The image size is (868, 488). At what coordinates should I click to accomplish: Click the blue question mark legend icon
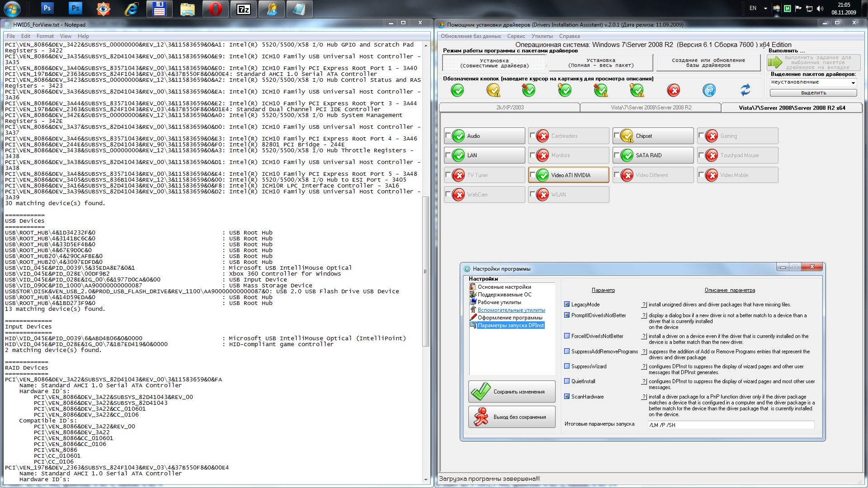click(x=709, y=90)
